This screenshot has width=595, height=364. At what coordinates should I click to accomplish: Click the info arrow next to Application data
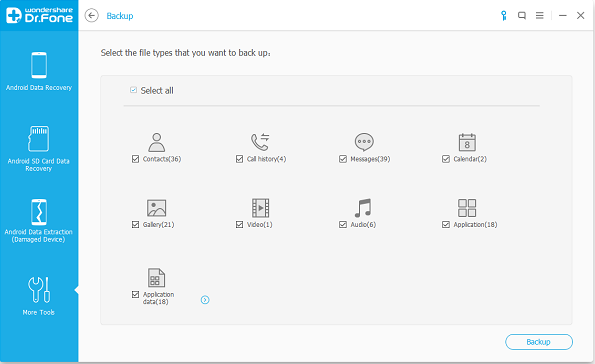[x=205, y=300]
